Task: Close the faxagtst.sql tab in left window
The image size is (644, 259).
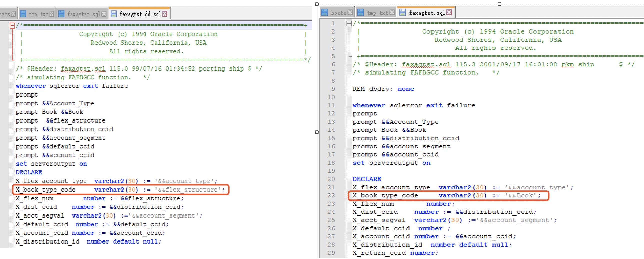Action: 104,14
